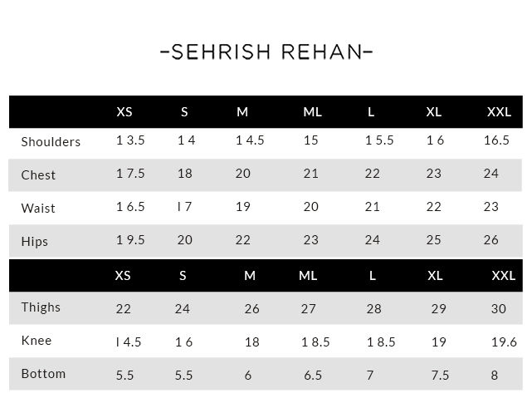532x398 pixels.
Task: Select the Hips XS value 19.5
Action: click(x=130, y=240)
